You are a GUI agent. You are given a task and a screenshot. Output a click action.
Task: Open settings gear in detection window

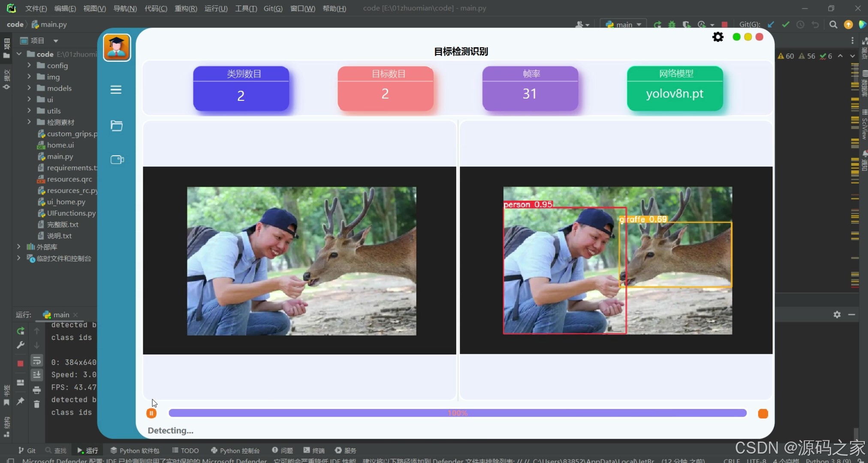coord(717,37)
